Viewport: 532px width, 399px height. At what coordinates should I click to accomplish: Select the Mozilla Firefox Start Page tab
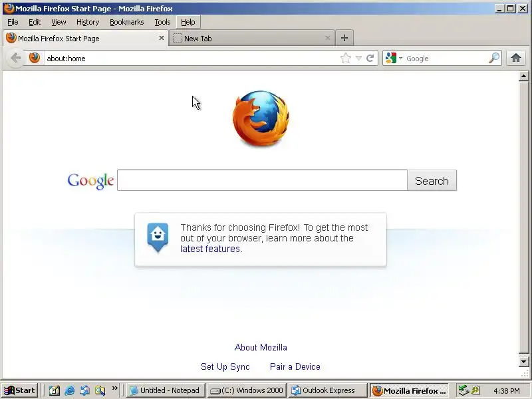pyautogui.click(x=86, y=38)
